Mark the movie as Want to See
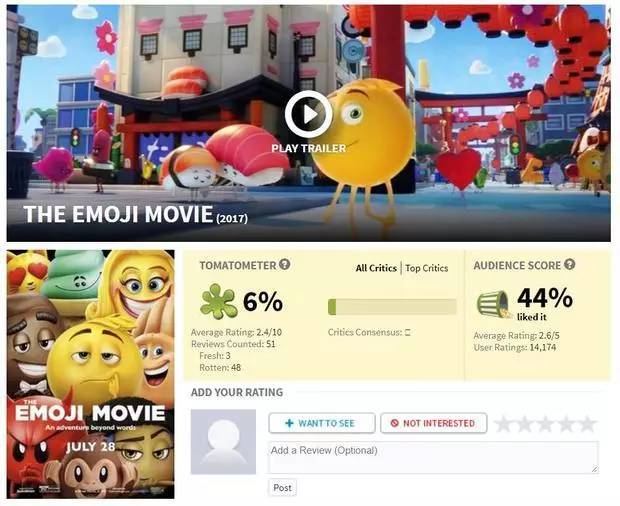 click(321, 423)
